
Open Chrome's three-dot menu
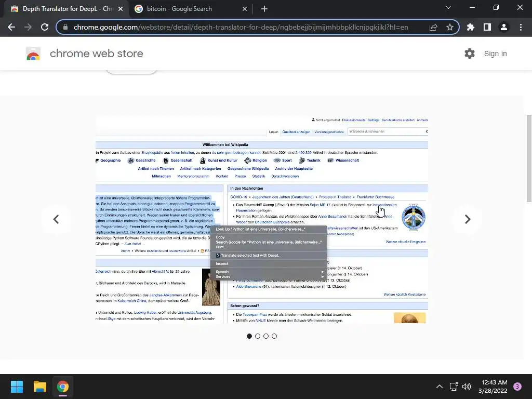point(521,27)
